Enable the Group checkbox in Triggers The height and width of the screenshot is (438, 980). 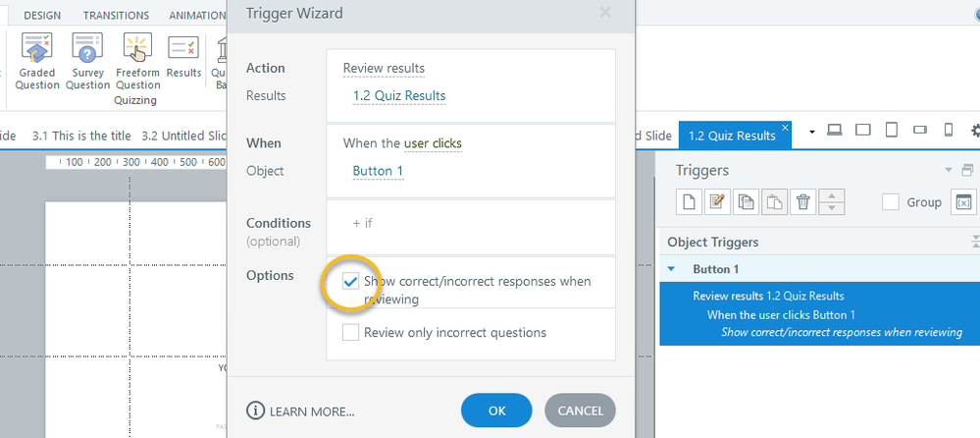click(891, 202)
